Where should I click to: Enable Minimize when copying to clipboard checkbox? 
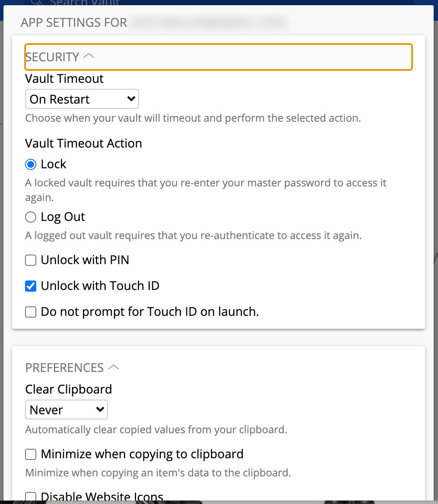(x=31, y=454)
